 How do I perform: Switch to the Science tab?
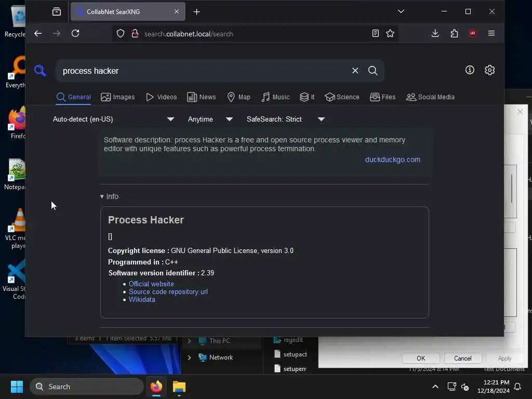pyautogui.click(x=342, y=97)
